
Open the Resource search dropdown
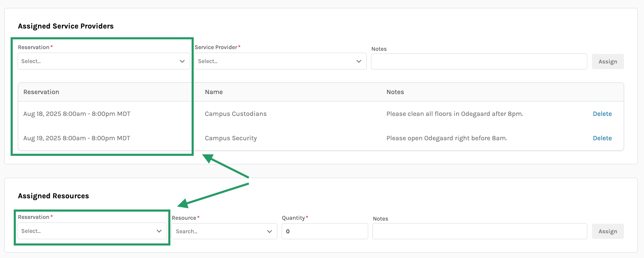click(x=220, y=231)
